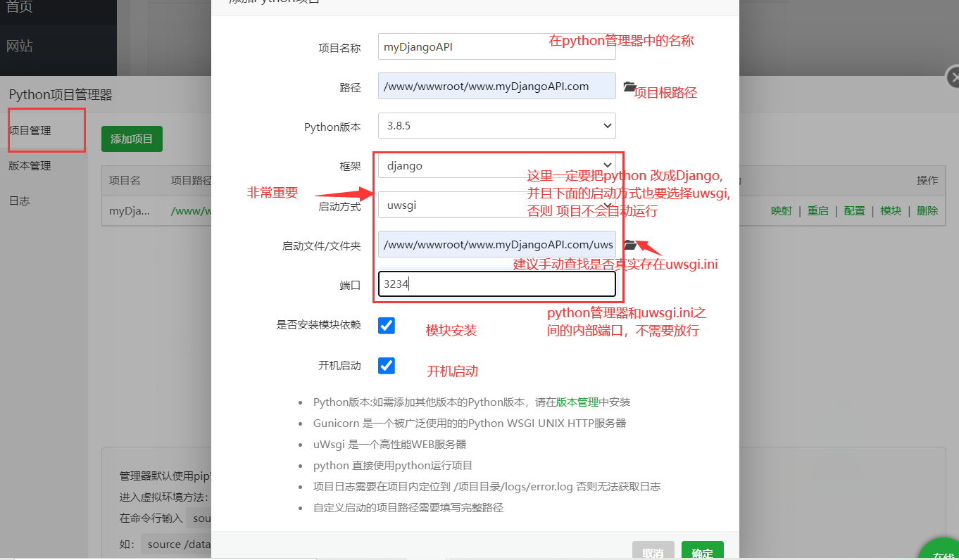The width and height of the screenshot is (959, 560).
Task: Click the green 添加项目 button
Action: [132, 139]
